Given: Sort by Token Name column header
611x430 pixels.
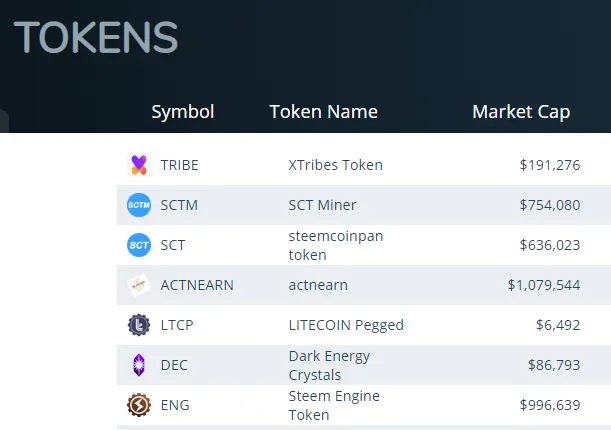Looking at the screenshot, I should (x=323, y=112).
